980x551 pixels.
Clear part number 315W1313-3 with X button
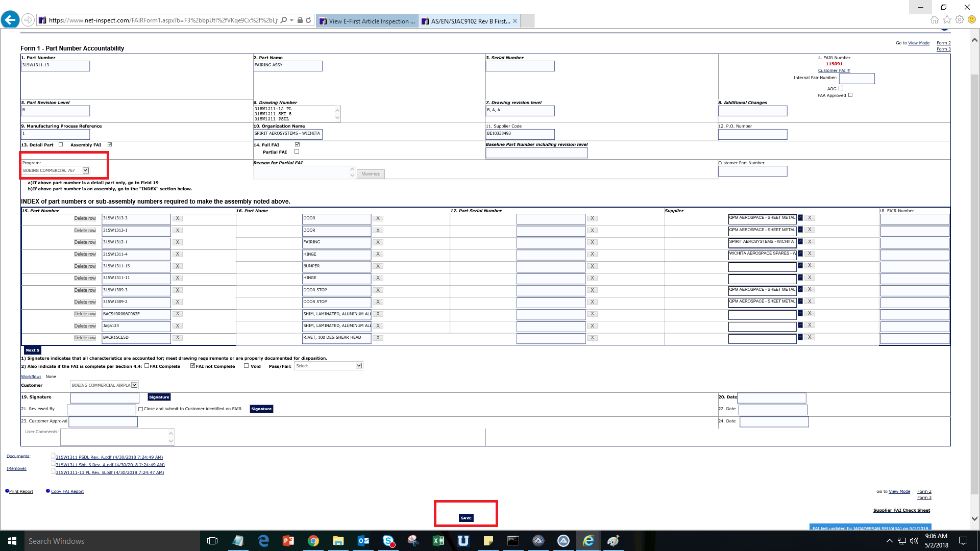177,218
